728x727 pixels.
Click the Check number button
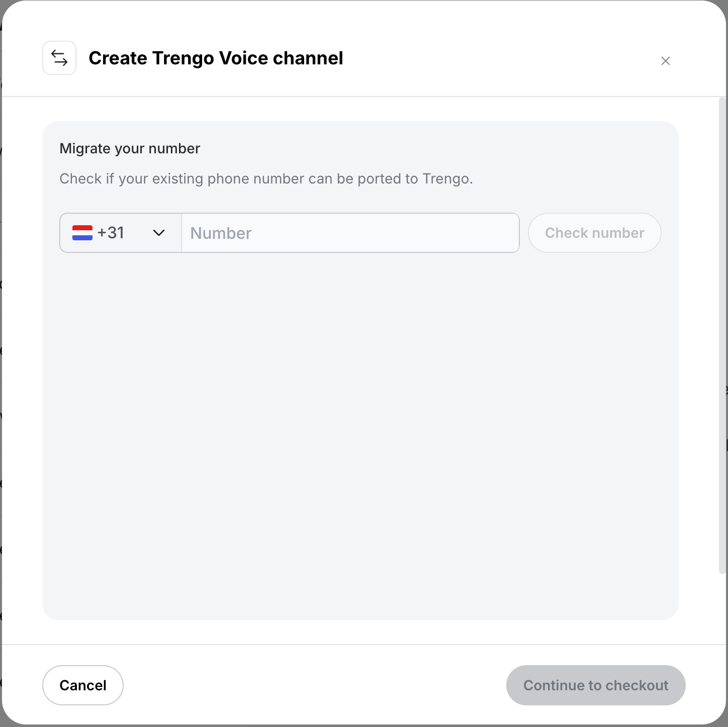tap(594, 233)
